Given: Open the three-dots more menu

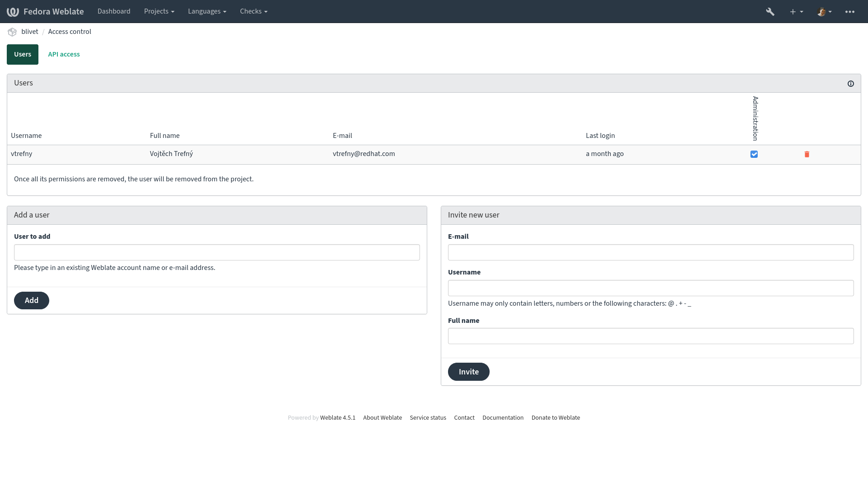Looking at the screenshot, I should (850, 12).
